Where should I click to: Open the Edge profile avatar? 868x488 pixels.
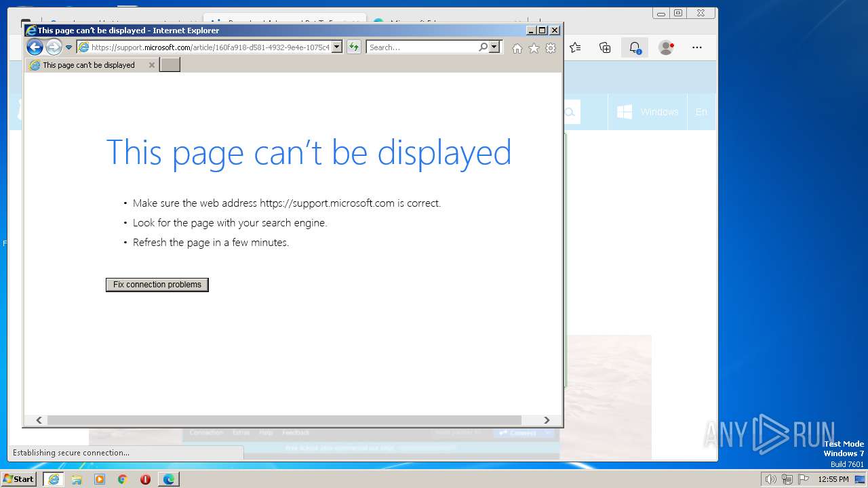click(667, 47)
